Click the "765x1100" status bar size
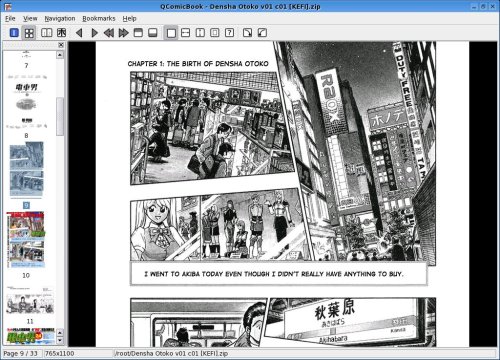The width and height of the screenshot is (500, 360). pos(60,353)
